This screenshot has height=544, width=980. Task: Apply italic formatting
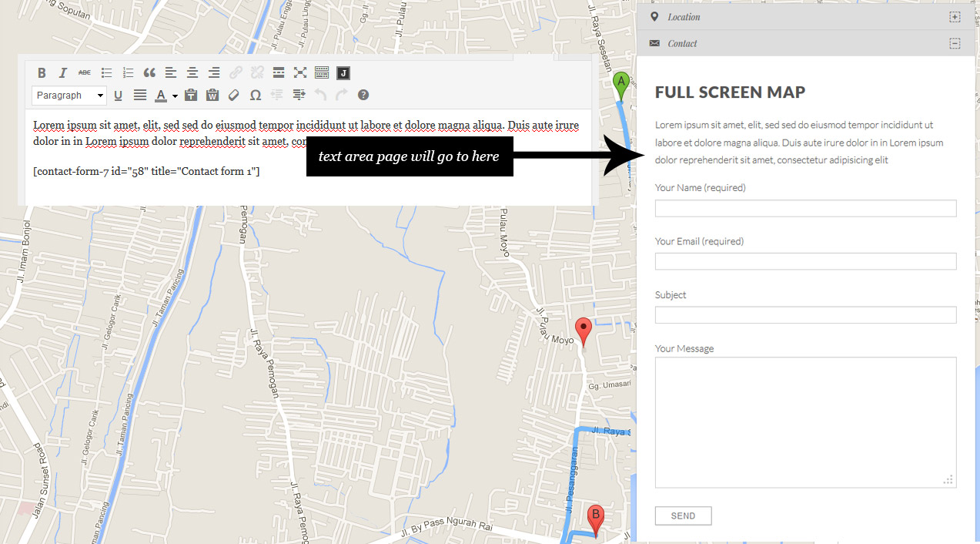coord(63,73)
